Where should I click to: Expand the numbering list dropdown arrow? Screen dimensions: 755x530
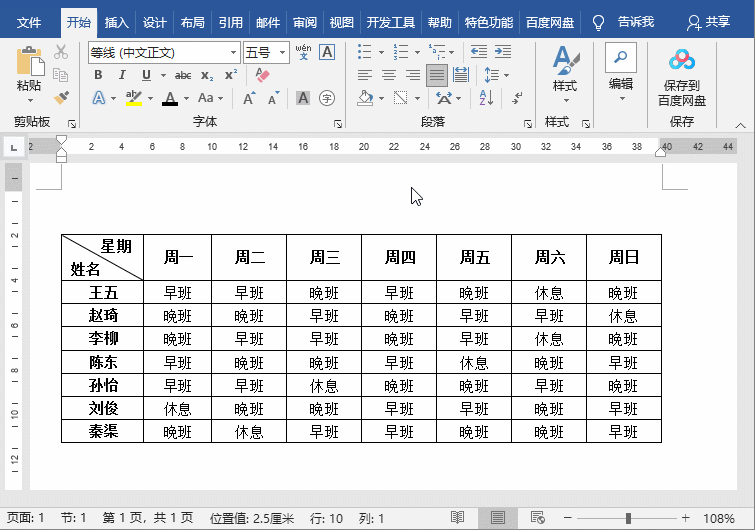(x=417, y=52)
